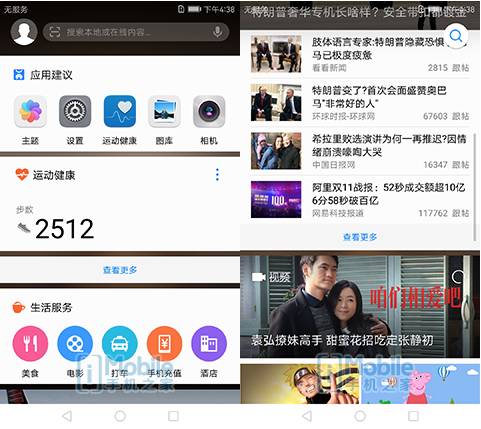The image size is (481, 429).
Task: Tap the recents button in left screen navigation
Action: click(x=173, y=416)
